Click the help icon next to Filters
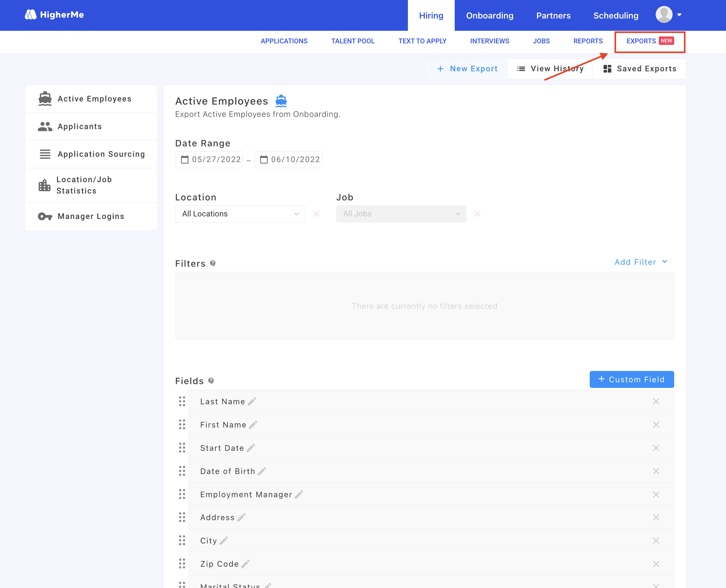The image size is (726, 588). pyautogui.click(x=213, y=263)
